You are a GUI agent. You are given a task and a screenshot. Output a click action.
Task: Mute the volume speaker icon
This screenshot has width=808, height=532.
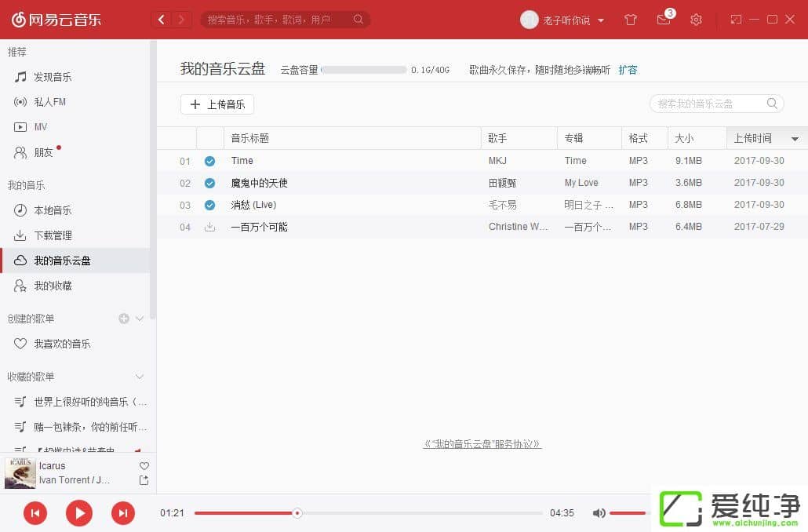click(x=599, y=513)
